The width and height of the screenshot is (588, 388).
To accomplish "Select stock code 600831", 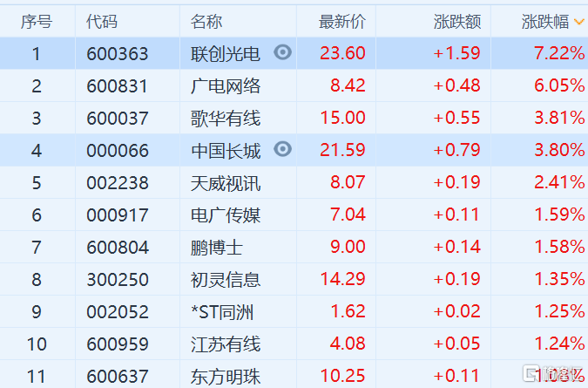I will tap(117, 86).
